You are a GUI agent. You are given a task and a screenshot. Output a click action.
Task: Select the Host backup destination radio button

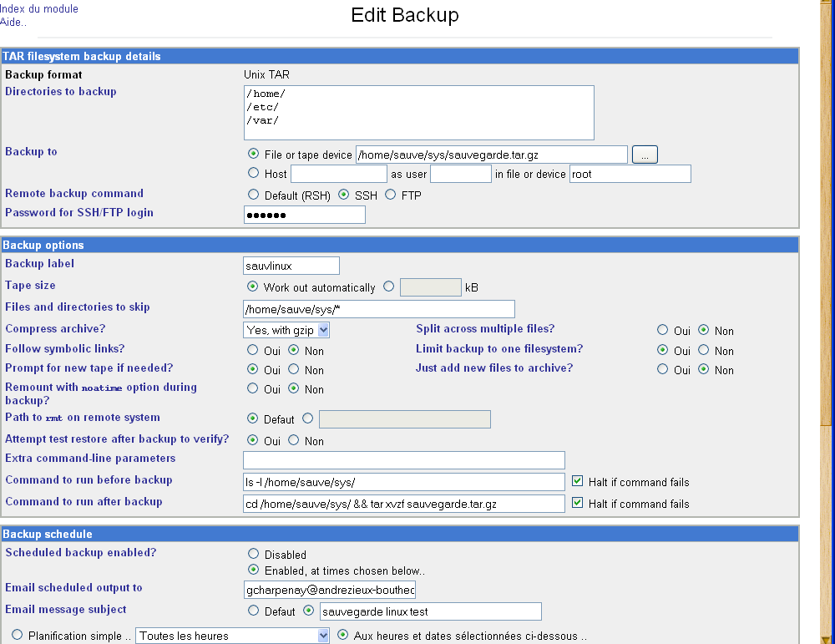pos(254,174)
